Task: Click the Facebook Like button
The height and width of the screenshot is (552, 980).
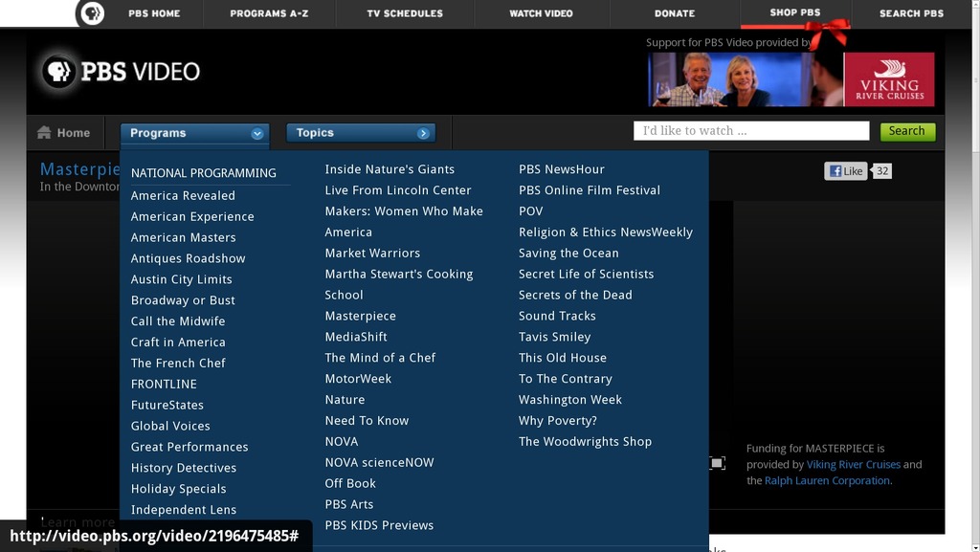Action: coord(846,171)
